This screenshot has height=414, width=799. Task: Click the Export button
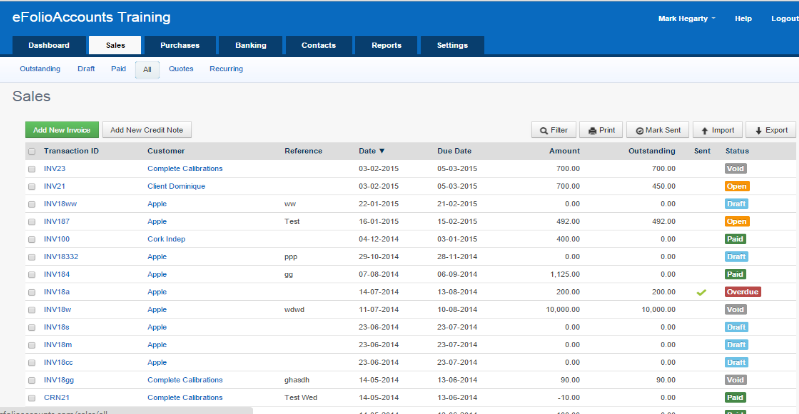(x=770, y=130)
